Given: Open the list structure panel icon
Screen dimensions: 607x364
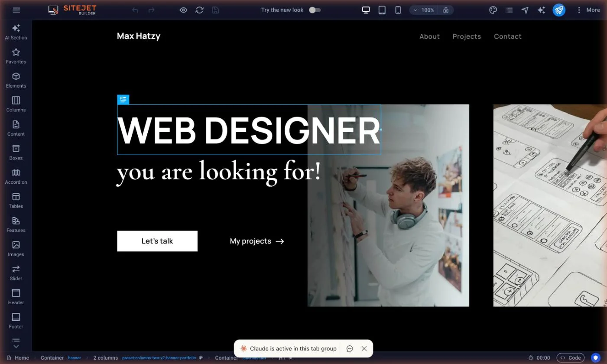Looking at the screenshot, I should coord(509,10).
